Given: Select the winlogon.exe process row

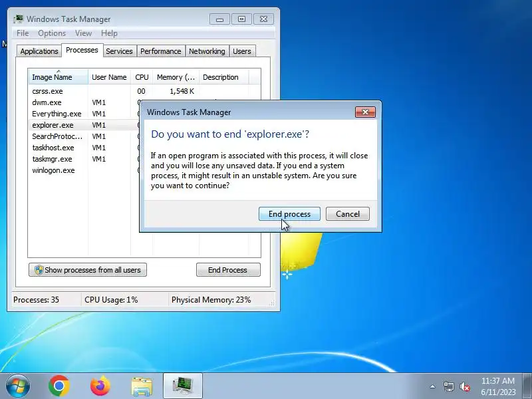Looking at the screenshot, I should coord(84,170).
